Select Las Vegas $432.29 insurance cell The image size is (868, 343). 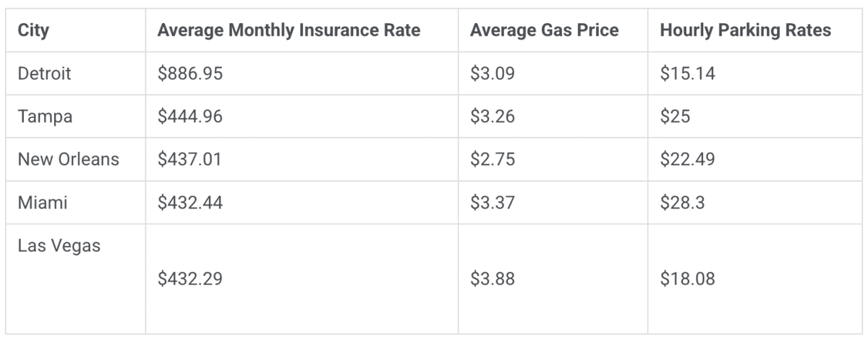pos(190,278)
